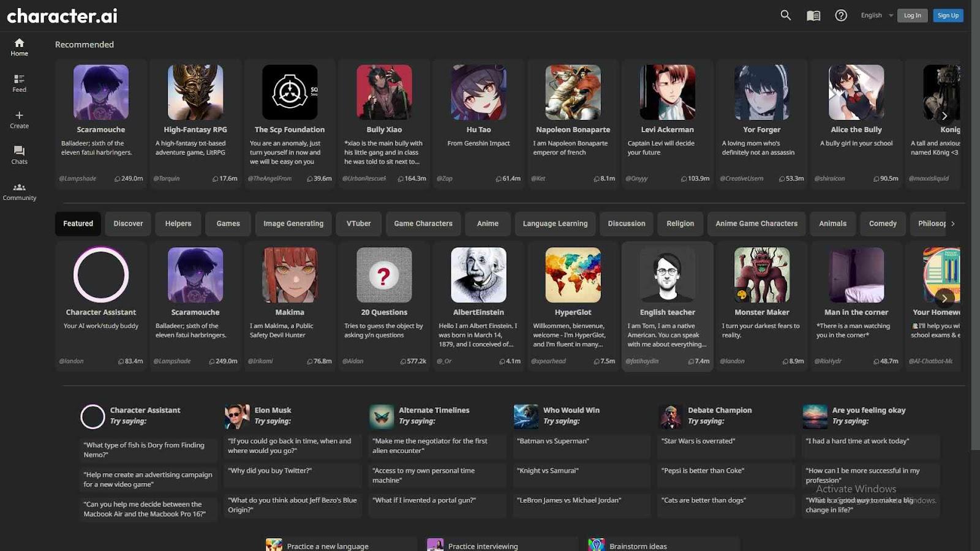Viewport: 980px width, 551px height.
Task: Open Bully Xiao character card
Action: [384, 124]
